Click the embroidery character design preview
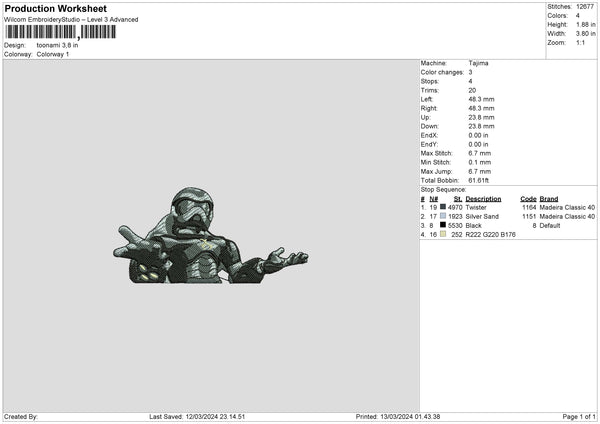Viewport: 600px width, 424px height. pos(210,235)
